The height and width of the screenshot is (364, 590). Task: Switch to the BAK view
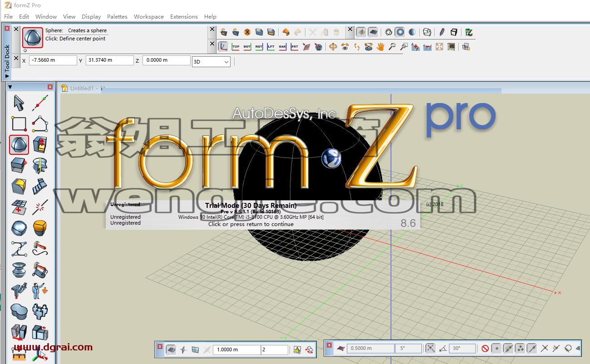pos(283,46)
